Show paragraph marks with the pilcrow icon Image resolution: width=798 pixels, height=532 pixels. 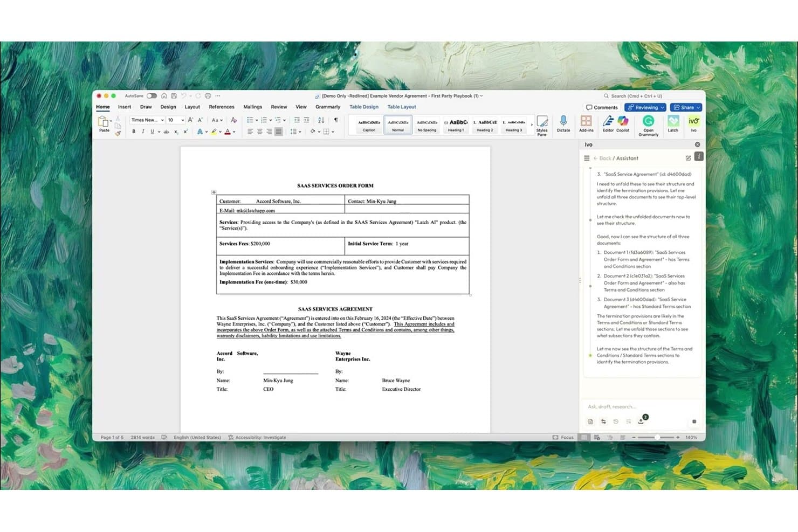(336, 120)
